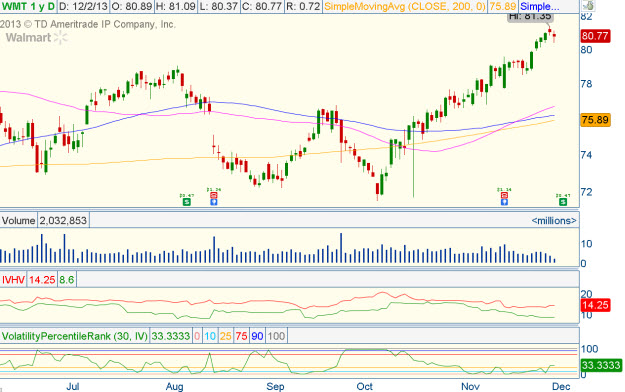Click the pink 0 threshold level
Screen dimensions: 625x392
click(197, 336)
